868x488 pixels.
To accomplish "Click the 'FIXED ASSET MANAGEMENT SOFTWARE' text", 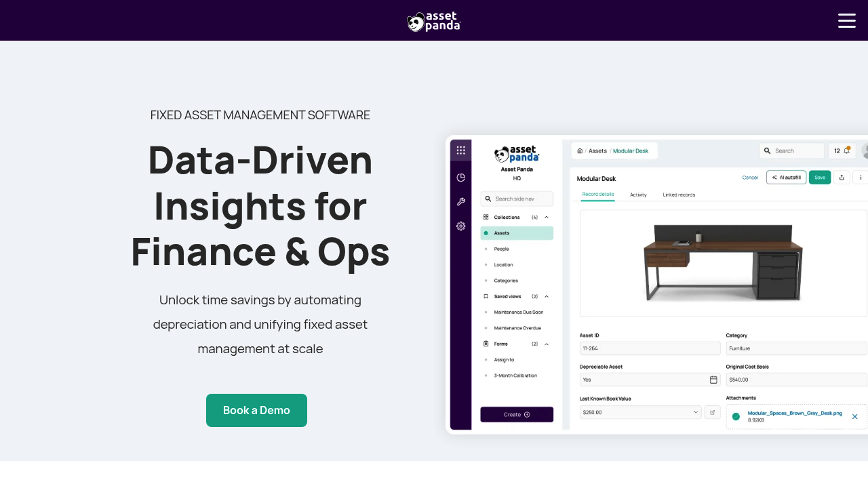I will 260,115.
